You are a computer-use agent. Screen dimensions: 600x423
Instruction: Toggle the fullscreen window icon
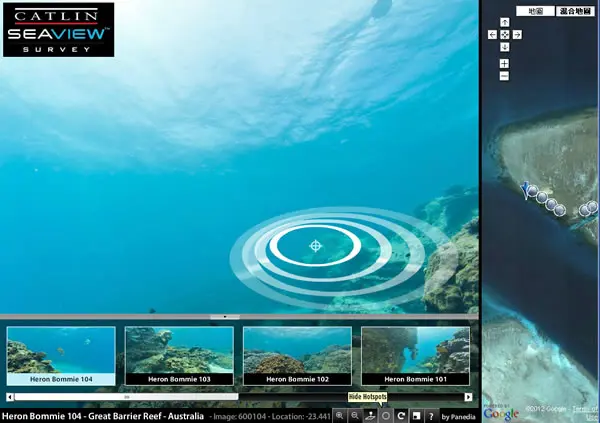click(416, 416)
